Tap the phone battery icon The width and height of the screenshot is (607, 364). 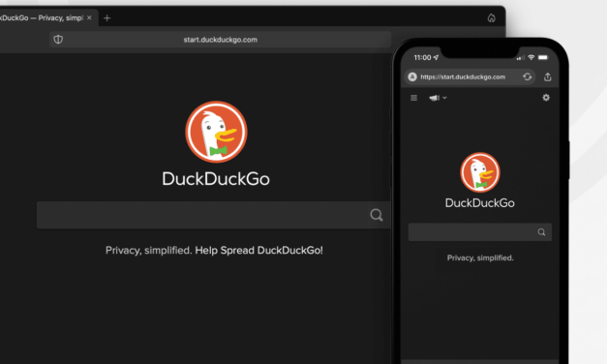(543, 57)
